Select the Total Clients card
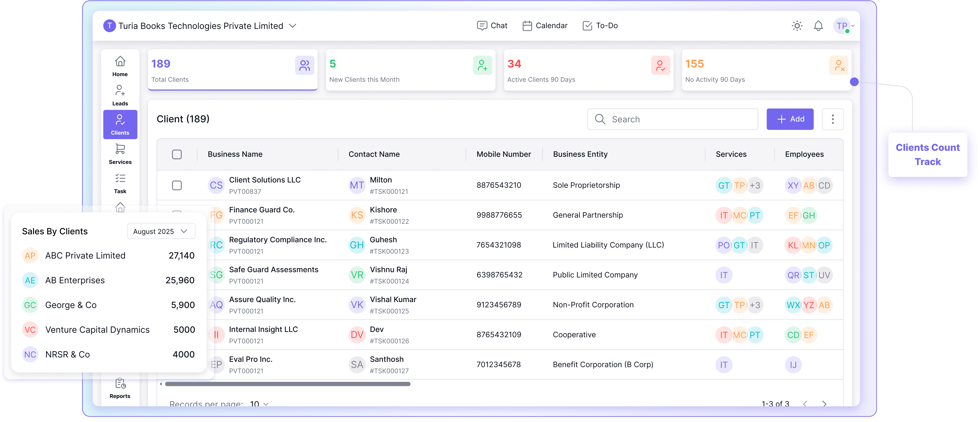Screen dimensions: 980x422 pyautogui.click(x=233, y=70)
